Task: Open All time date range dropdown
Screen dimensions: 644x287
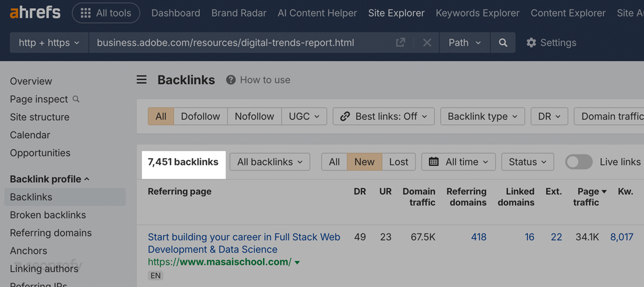Action: pyautogui.click(x=459, y=162)
